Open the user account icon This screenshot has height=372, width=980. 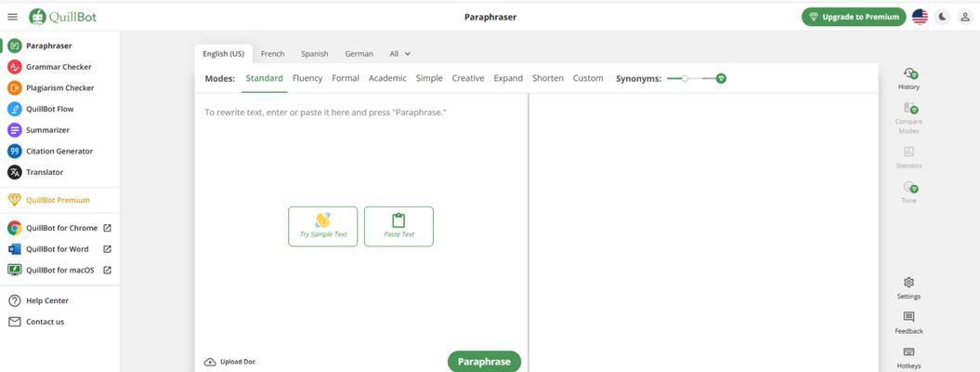point(964,17)
